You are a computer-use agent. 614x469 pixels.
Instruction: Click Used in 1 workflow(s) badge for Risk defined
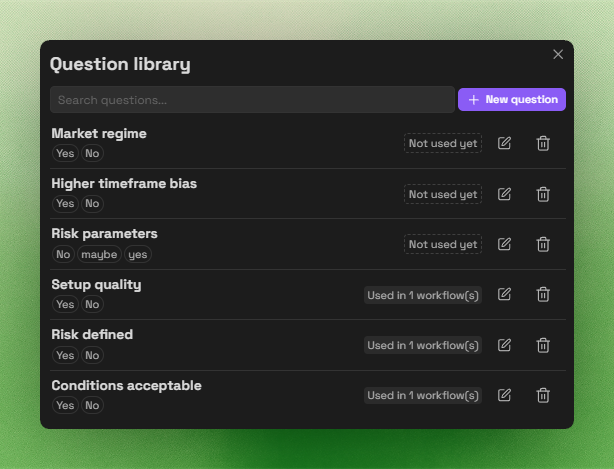423,345
